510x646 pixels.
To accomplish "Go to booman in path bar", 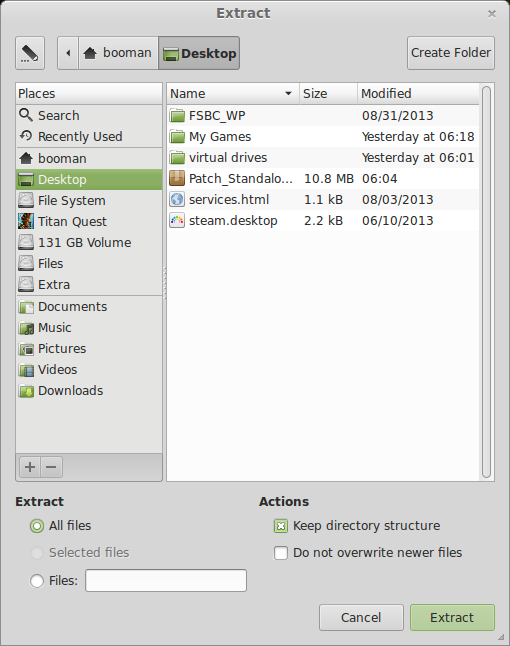I will 118,53.
